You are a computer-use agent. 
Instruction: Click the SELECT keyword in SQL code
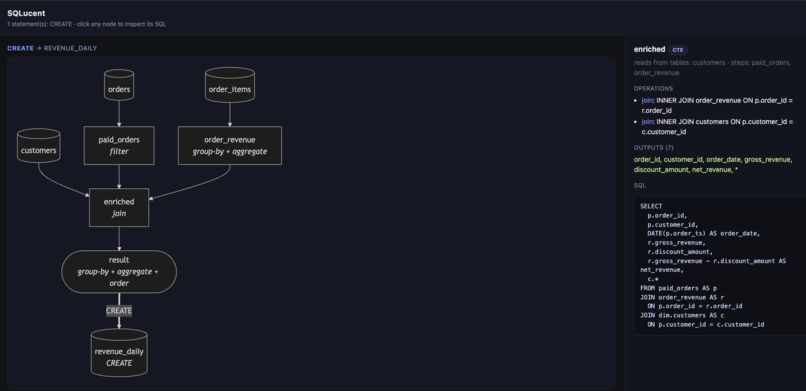[x=651, y=206]
